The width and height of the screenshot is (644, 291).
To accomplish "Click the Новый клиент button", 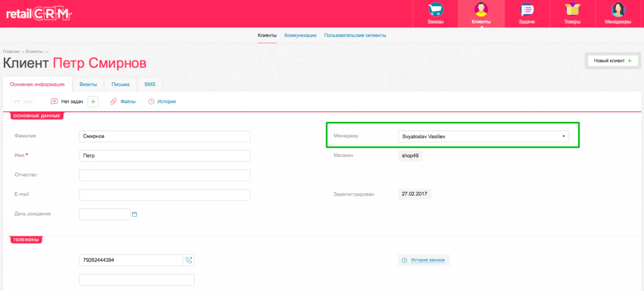I will point(613,61).
